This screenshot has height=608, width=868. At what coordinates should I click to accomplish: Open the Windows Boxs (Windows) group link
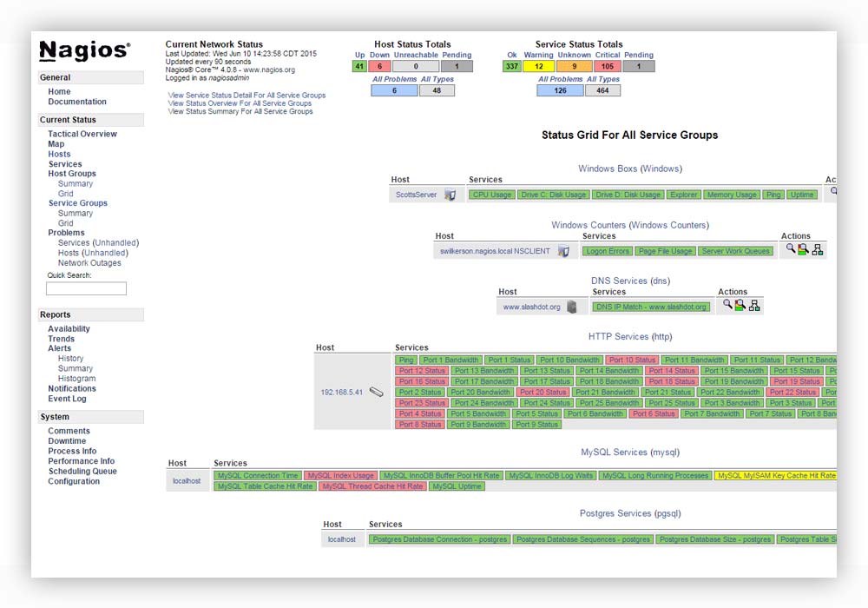click(629, 169)
